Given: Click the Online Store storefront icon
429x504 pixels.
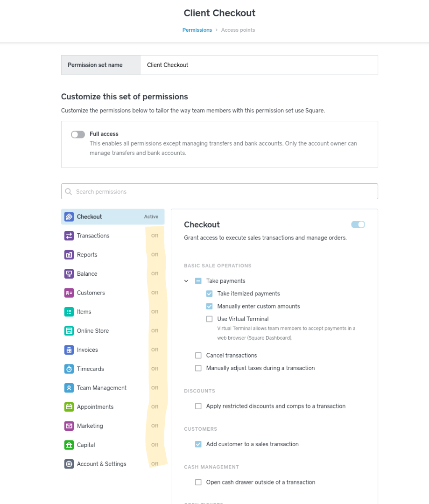Looking at the screenshot, I should [69, 331].
